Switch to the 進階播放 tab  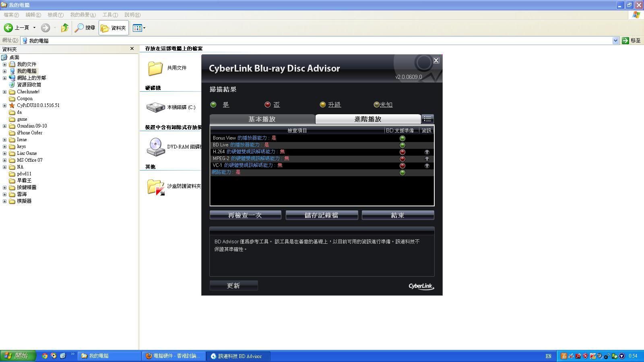pyautogui.click(x=368, y=119)
